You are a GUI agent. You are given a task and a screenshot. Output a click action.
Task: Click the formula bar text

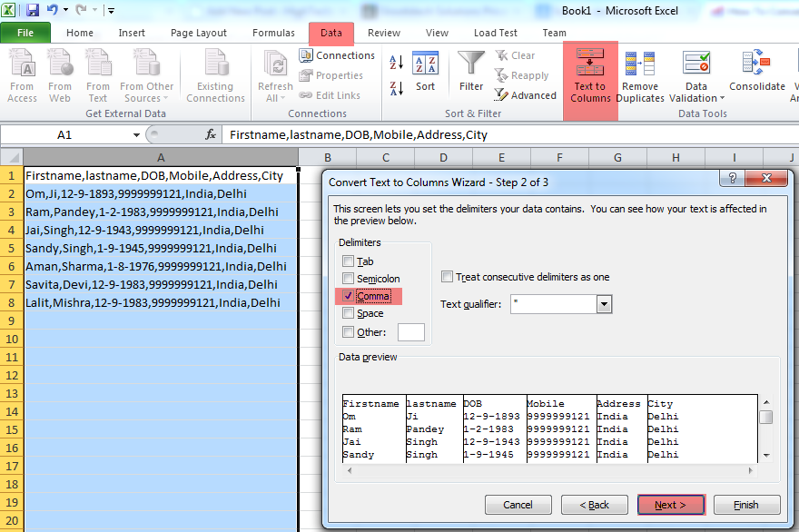(359, 134)
